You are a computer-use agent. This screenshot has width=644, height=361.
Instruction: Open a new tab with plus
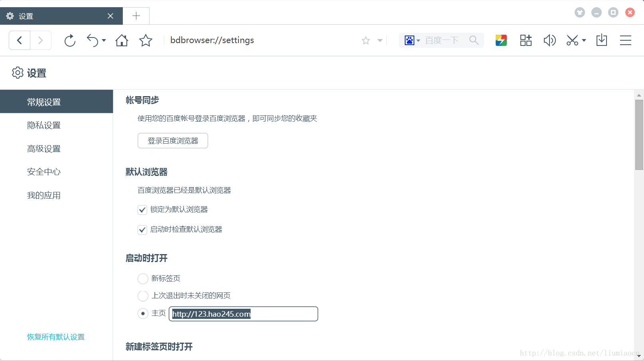(x=136, y=16)
